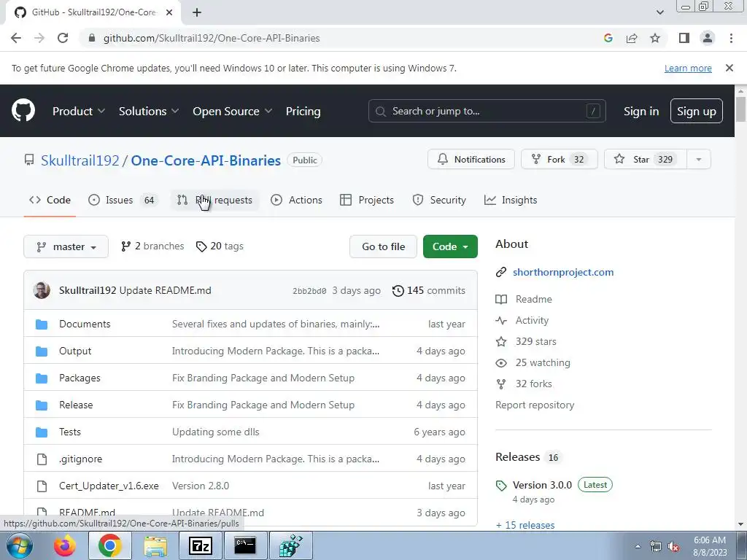This screenshot has width=747, height=560.
Task: Open Activity in the About sidebar
Action: click(532, 321)
